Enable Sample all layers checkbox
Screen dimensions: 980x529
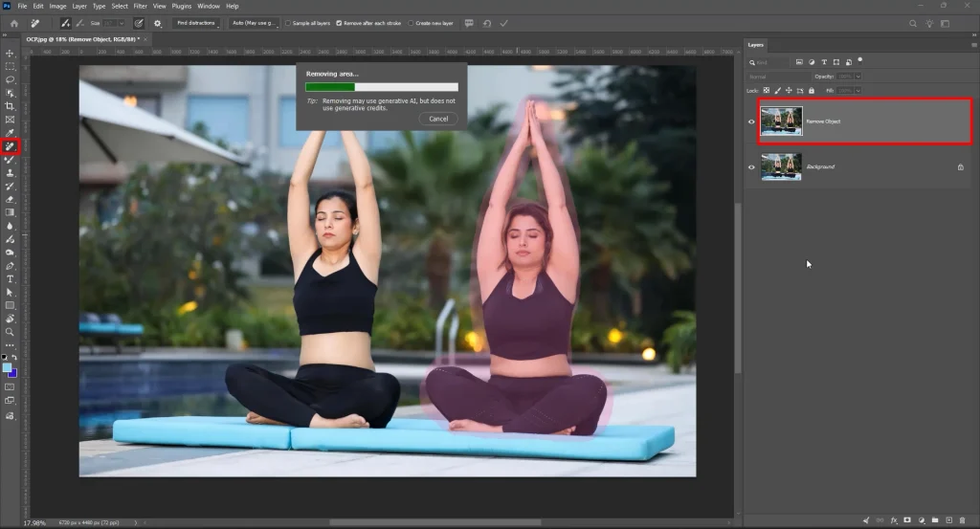pos(288,23)
